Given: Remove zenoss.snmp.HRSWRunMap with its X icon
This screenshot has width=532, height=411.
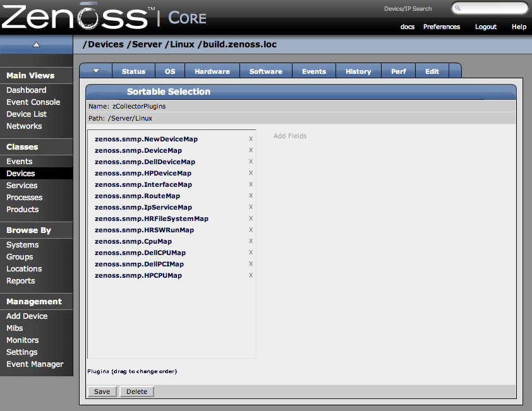Looking at the screenshot, I should click(251, 230).
